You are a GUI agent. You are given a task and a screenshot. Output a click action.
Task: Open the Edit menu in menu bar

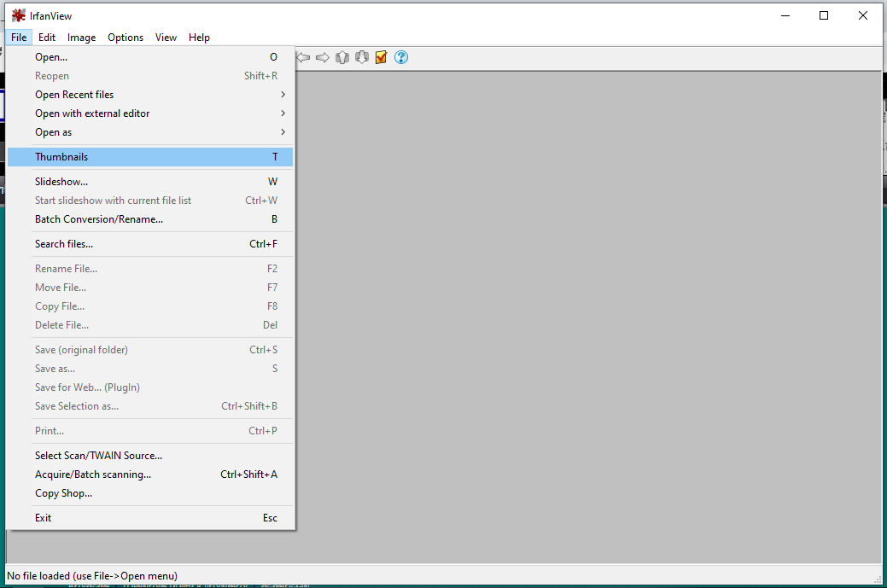pyautogui.click(x=47, y=38)
